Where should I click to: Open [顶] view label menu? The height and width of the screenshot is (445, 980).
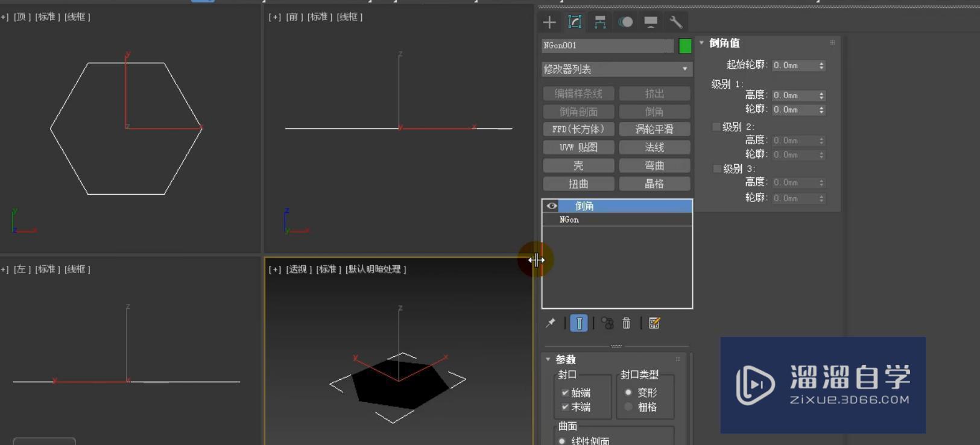[22, 17]
